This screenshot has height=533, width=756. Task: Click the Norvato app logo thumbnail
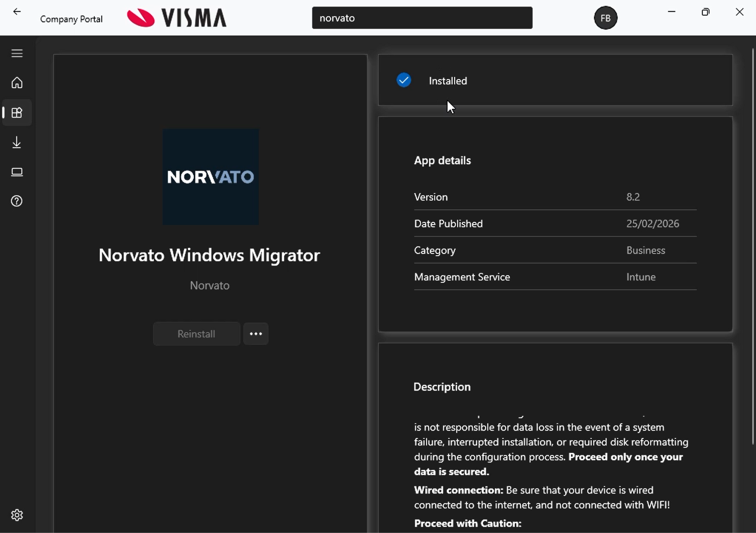(x=211, y=177)
